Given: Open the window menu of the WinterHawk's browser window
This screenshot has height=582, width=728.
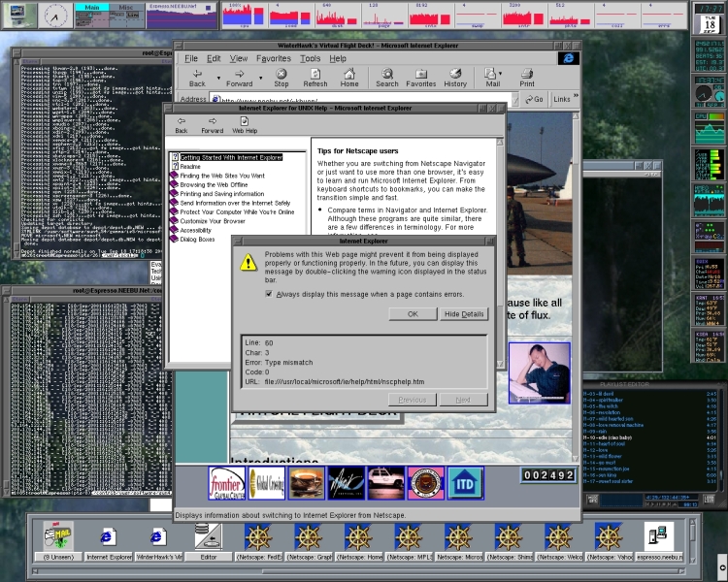Looking at the screenshot, I should point(179,46).
